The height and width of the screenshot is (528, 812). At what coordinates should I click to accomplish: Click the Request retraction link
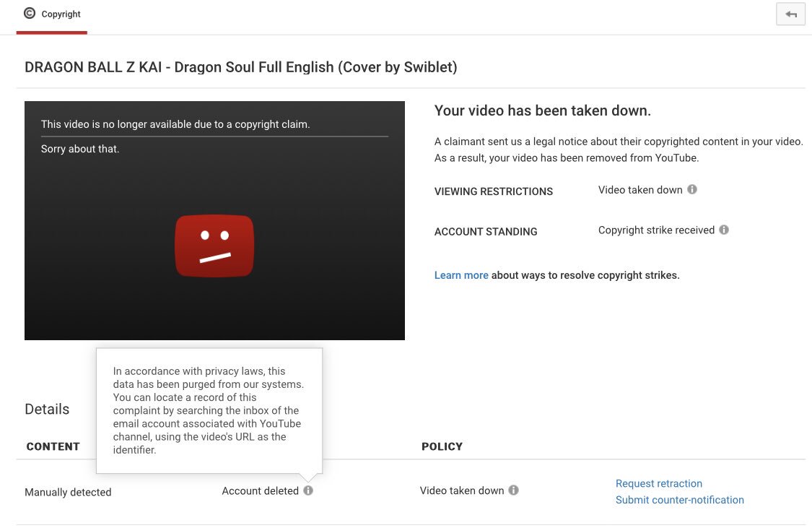coord(659,483)
